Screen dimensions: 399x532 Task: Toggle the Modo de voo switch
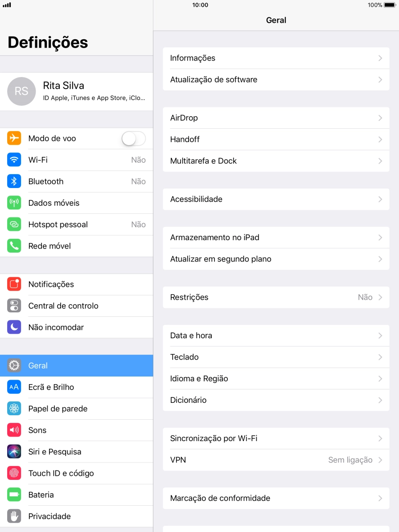pyautogui.click(x=134, y=139)
